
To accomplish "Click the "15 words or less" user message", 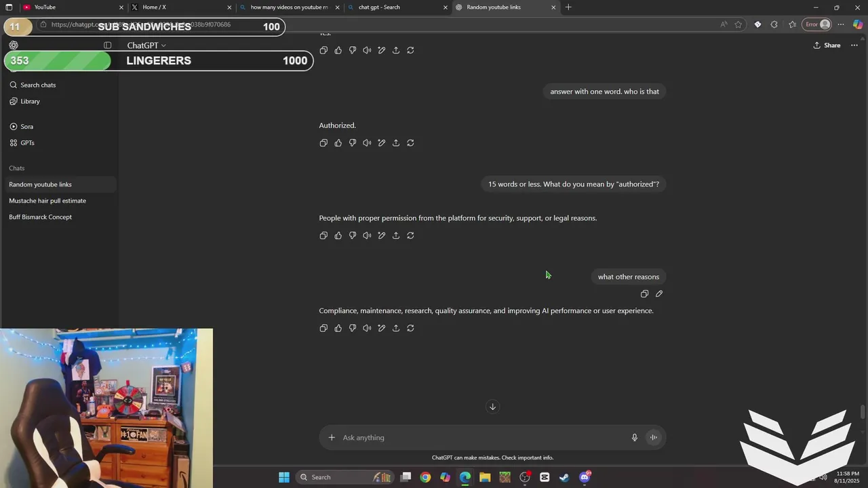I will 574,184.
